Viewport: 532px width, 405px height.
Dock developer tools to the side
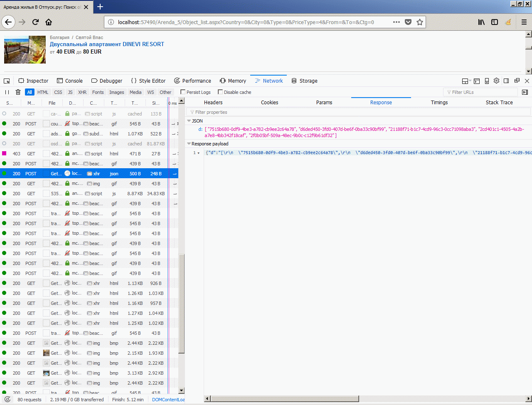[x=506, y=81]
